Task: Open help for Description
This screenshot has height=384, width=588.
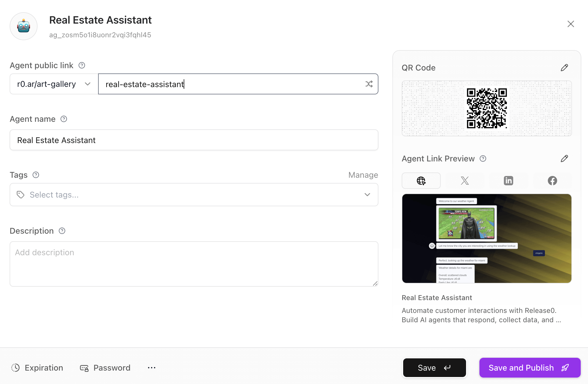Action: pyautogui.click(x=62, y=231)
